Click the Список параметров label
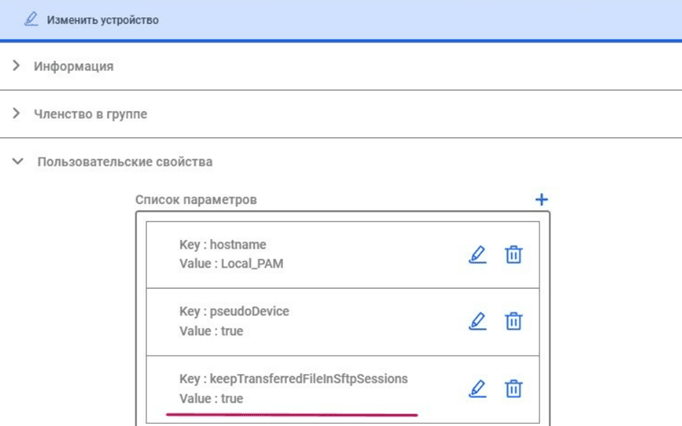This screenshot has height=426, width=682. [x=196, y=200]
